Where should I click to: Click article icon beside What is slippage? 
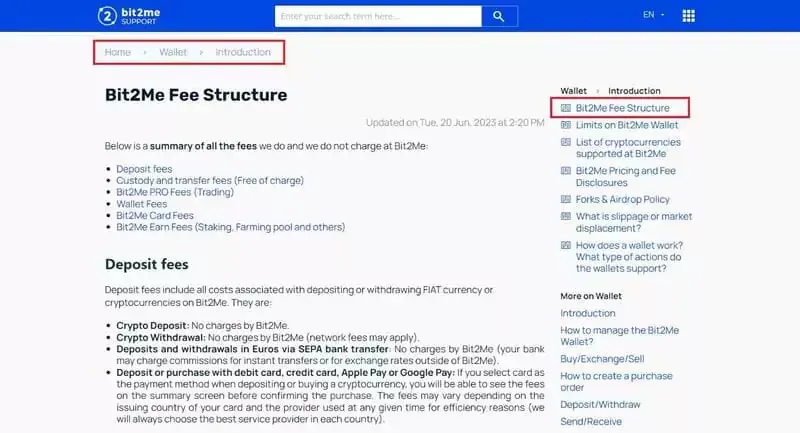(x=566, y=216)
